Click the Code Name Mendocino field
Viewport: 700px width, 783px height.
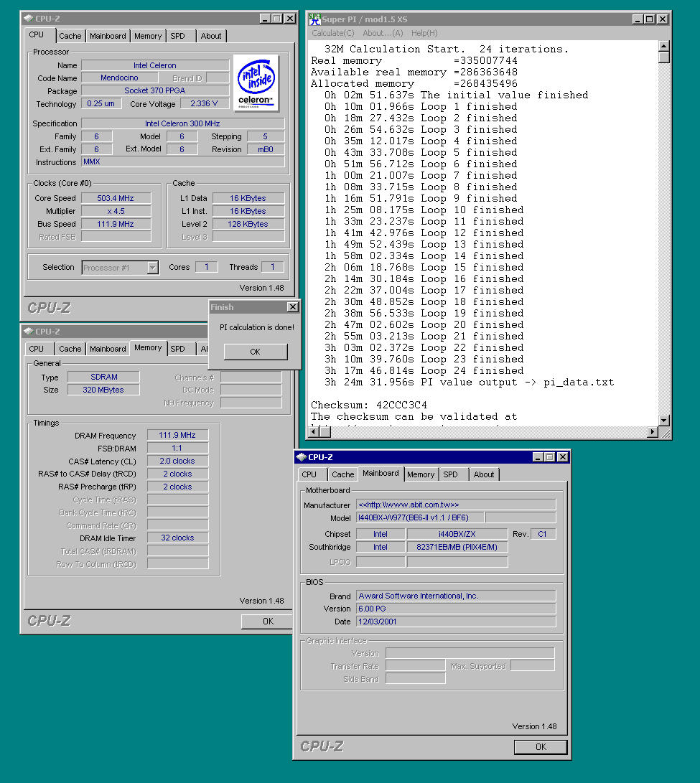coord(119,78)
